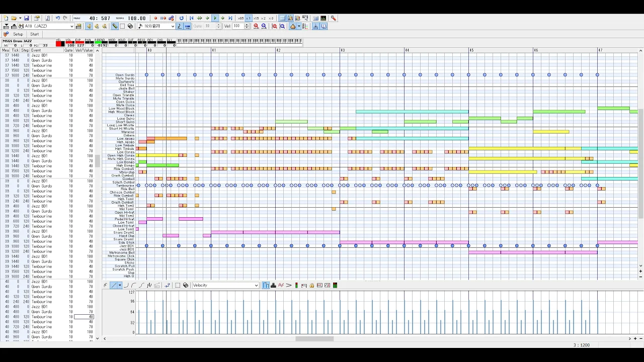
Task: Click the Gate value field
Action: [x=210, y=26]
